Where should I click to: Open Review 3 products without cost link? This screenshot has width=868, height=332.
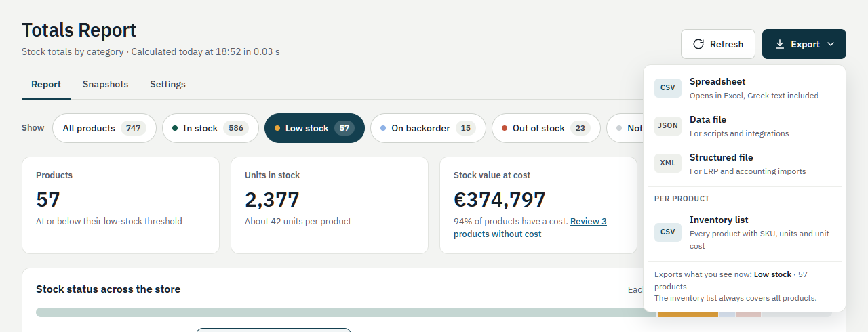530,228
